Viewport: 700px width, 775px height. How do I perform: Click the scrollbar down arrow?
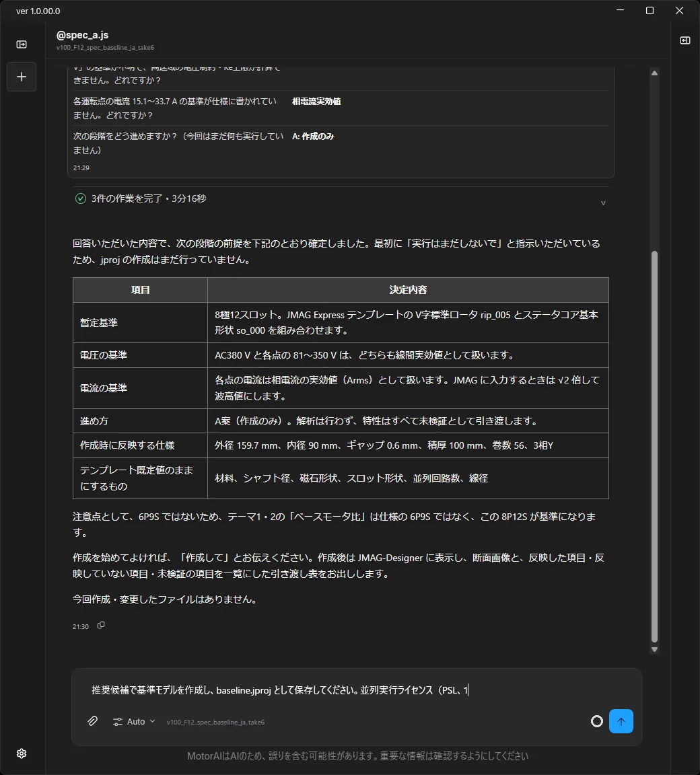[x=654, y=649]
